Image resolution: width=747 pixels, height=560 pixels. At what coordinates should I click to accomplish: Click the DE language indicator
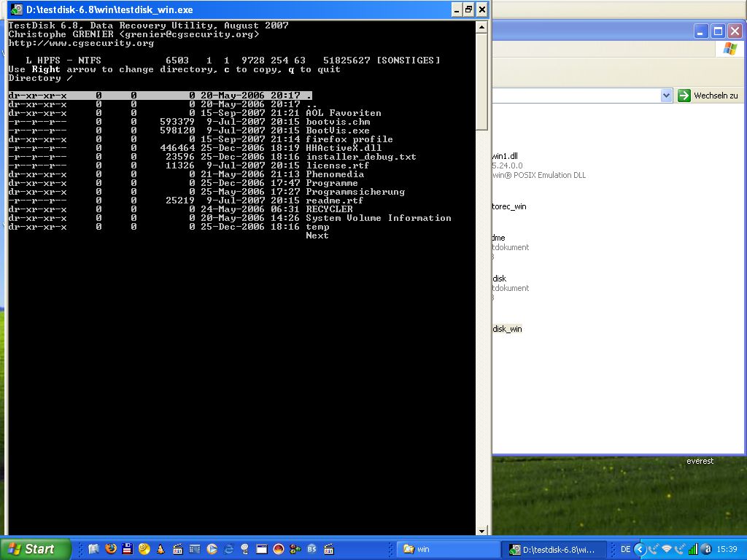[625, 549]
